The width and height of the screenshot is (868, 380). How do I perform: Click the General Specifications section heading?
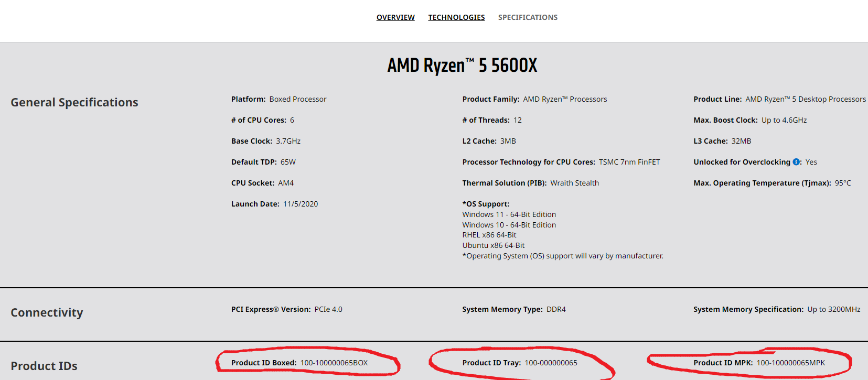click(74, 102)
